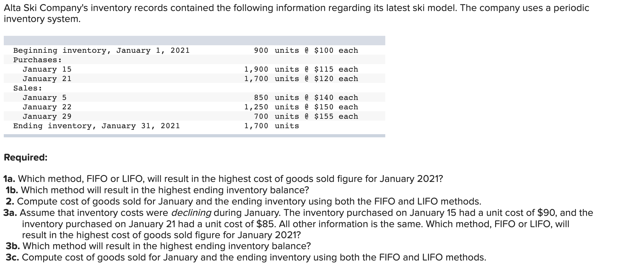The width and height of the screenshot is (644, 274).
Task: Click the 850 units @ $140 each value
Action: pyautogui.click(x=306, y=97)
